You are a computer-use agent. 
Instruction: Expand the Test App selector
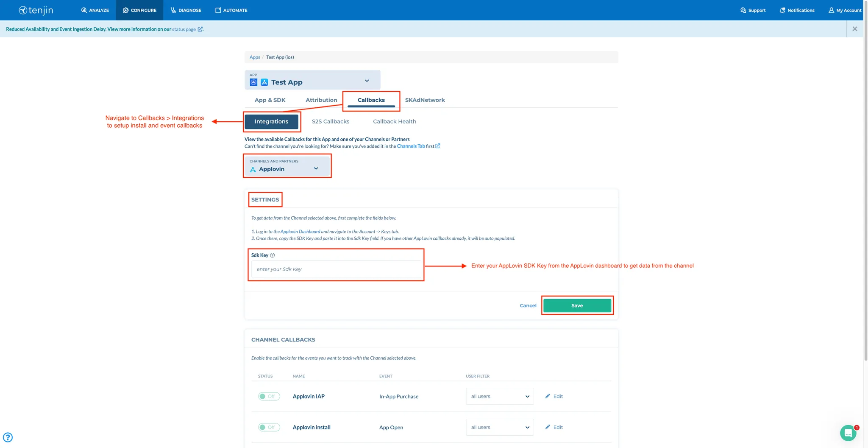click(312, 80)
